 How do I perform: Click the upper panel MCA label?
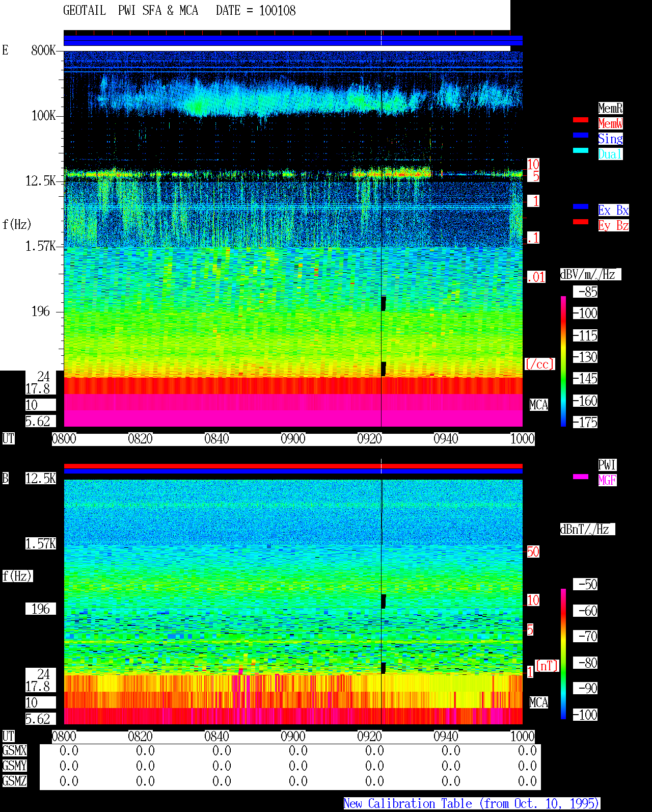pyautogui.click(x=539, y=405)
